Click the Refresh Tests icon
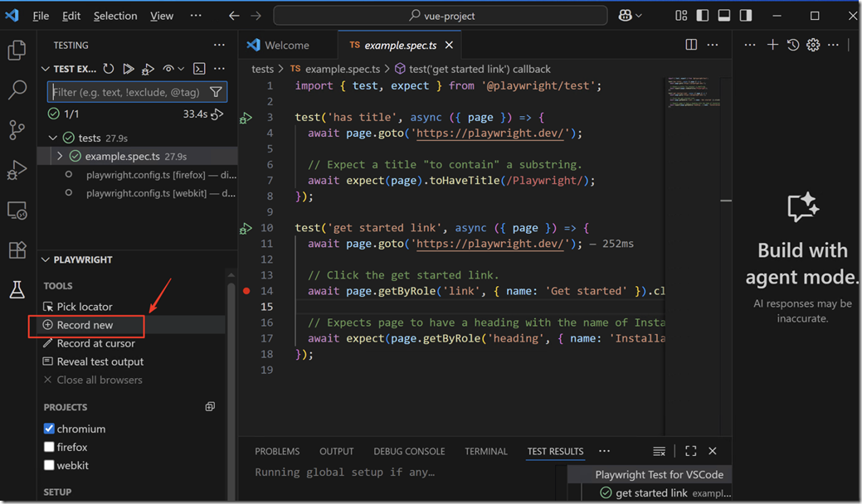Screen dimensions: 862x504 109,69
